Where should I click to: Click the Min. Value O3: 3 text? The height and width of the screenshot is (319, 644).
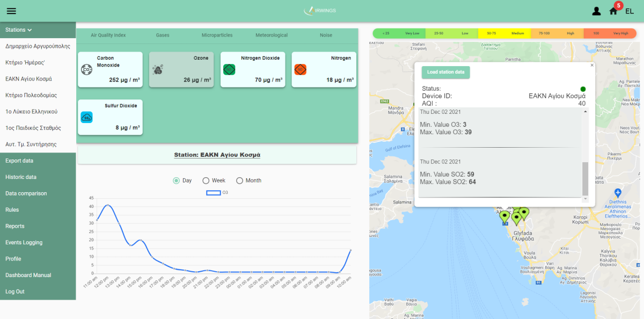click(443, 124)
